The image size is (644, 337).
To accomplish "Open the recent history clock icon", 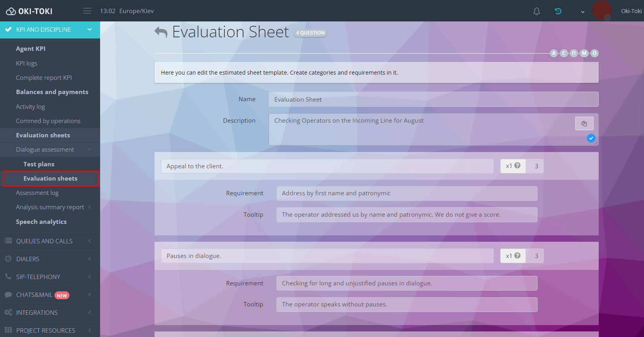I will pyautogui.click(x=558, y=11).
